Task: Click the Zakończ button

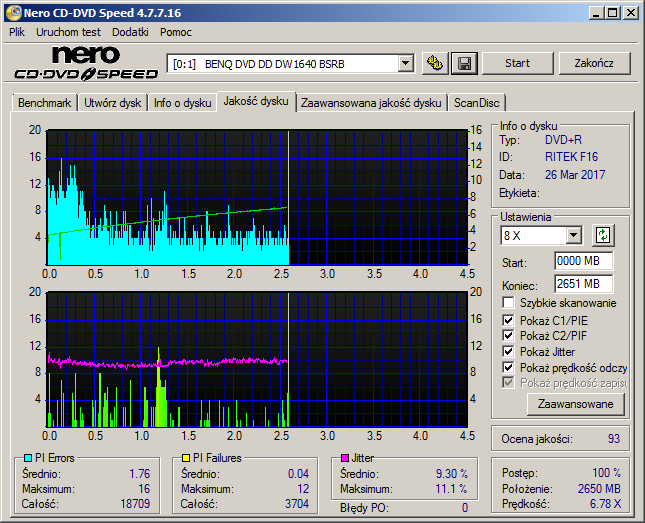Action: (594, 63)
